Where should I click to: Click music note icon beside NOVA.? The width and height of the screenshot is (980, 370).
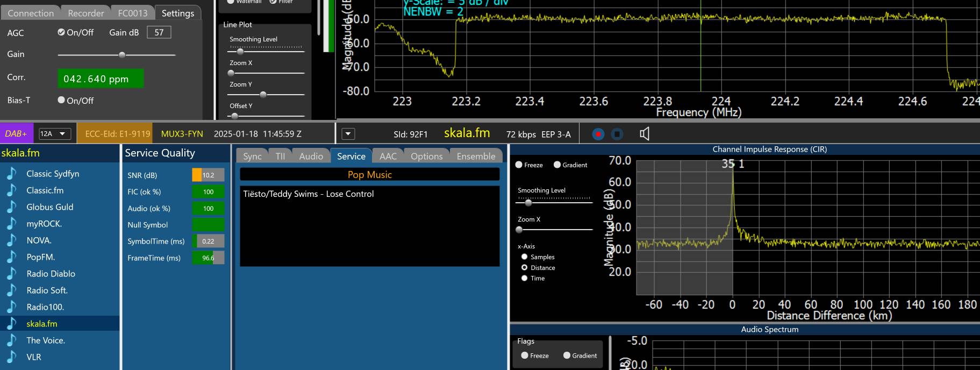pos(11,240)
